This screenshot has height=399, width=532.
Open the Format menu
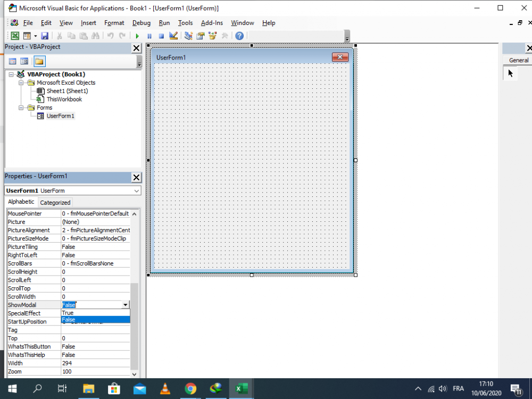coord(114,23)
